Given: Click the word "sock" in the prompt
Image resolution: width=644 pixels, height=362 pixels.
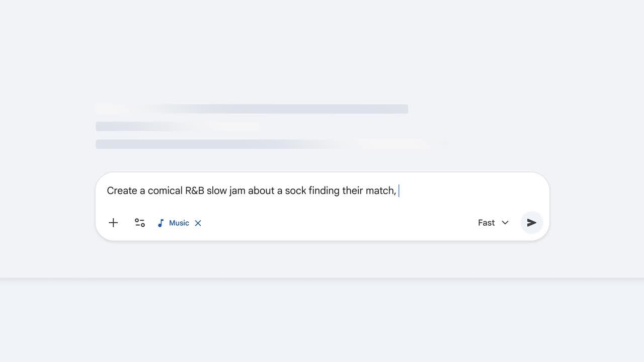Looking at the screenshot, I should pos(295,191).
